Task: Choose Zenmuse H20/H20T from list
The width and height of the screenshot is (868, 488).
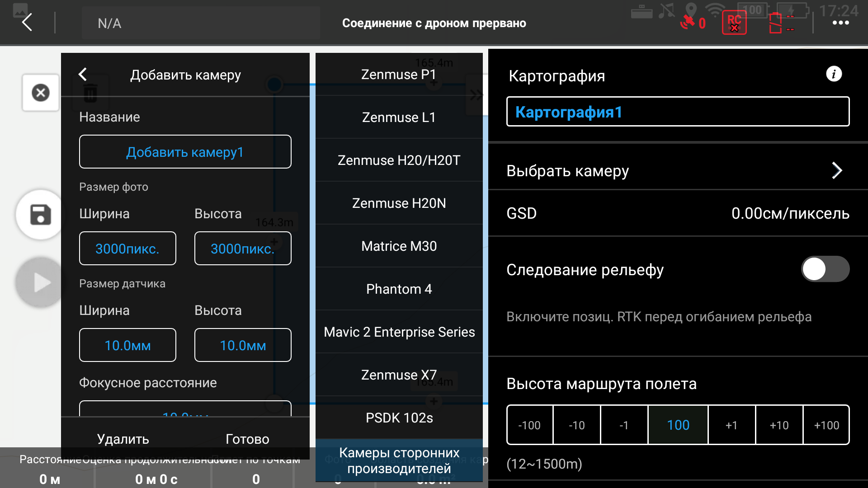Action: pyautogui.click(x=399, y=160)
